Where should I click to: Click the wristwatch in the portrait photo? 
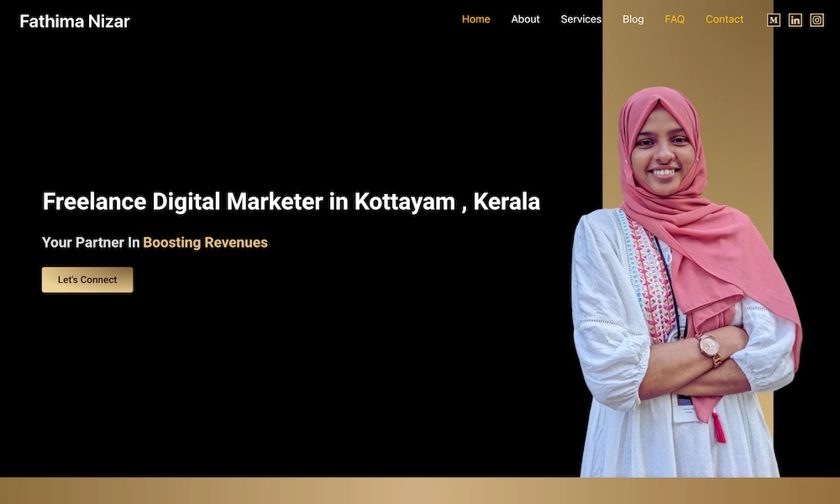[707, 344]
